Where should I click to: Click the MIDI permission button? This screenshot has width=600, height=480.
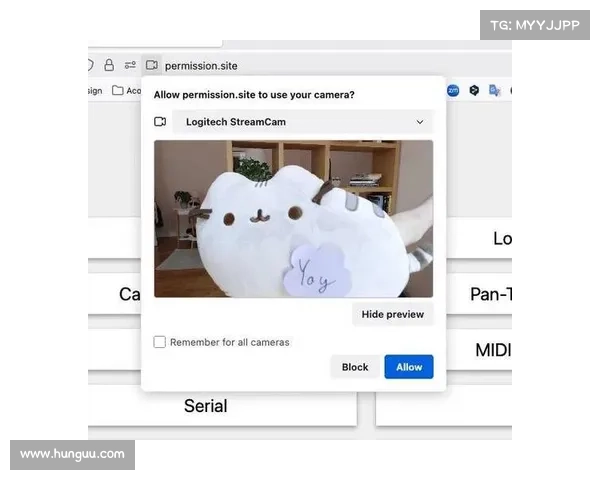492,350
